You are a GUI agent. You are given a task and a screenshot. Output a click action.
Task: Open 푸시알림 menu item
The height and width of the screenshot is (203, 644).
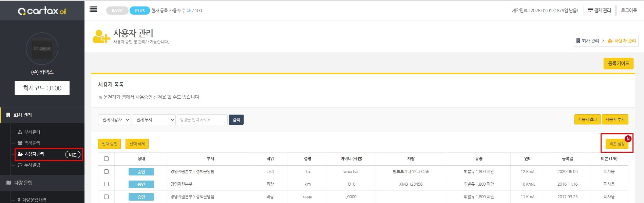32,165
